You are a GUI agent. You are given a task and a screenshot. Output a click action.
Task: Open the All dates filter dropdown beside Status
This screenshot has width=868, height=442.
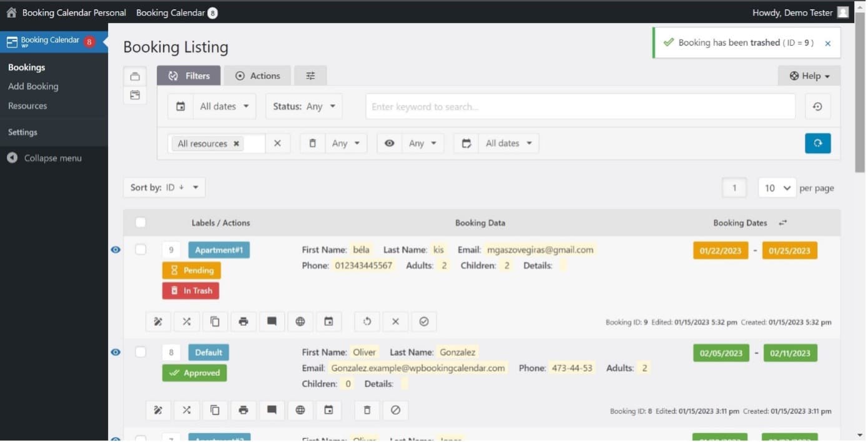(224, 107)
